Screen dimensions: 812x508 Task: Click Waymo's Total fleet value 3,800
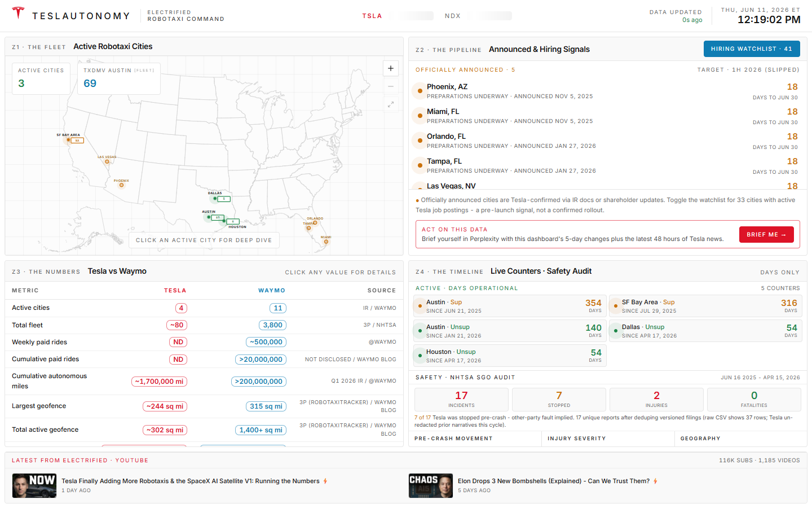pos(273,325)
